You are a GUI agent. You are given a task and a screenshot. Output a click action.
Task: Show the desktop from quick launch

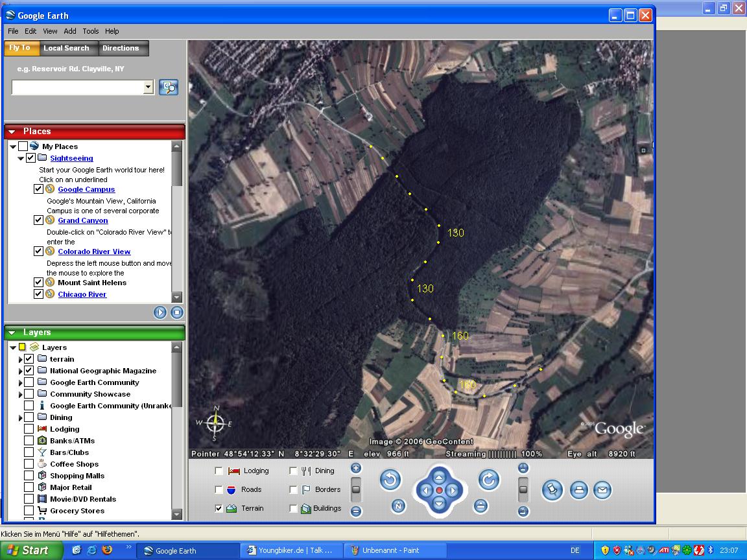77,550
